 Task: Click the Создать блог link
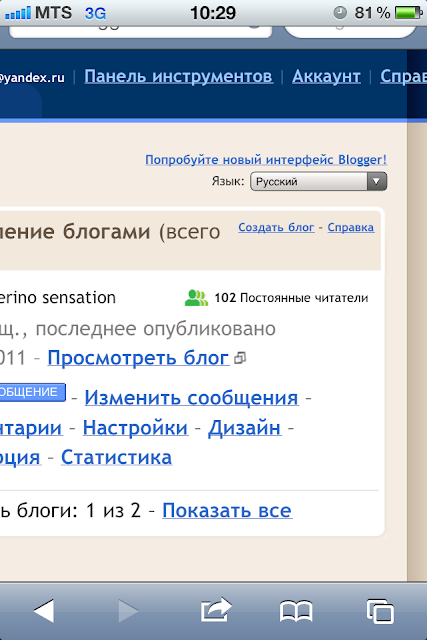pyautogui.click(x=276, y=227)
